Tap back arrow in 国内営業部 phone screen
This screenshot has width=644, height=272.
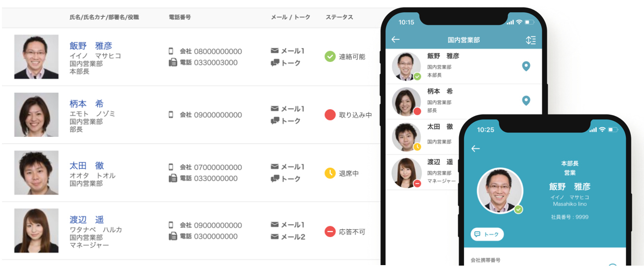coord(395,40)
